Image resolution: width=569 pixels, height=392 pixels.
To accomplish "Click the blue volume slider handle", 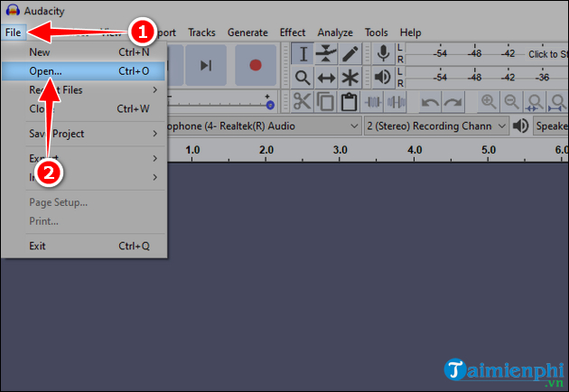I will coord(270,106).
